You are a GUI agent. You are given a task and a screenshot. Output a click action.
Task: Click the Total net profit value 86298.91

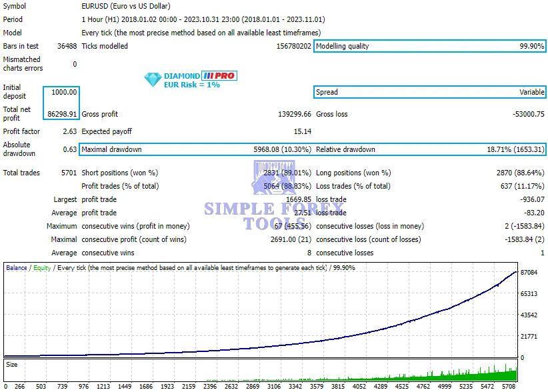click(x=61, y=114)
